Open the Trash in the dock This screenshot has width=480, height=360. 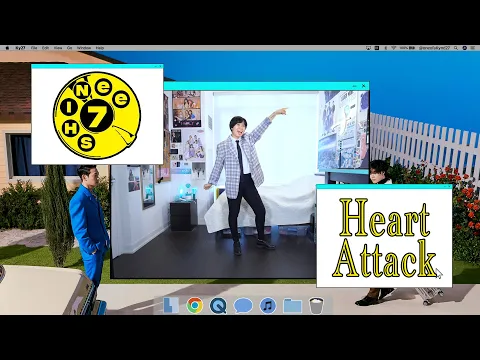[316, 305]
